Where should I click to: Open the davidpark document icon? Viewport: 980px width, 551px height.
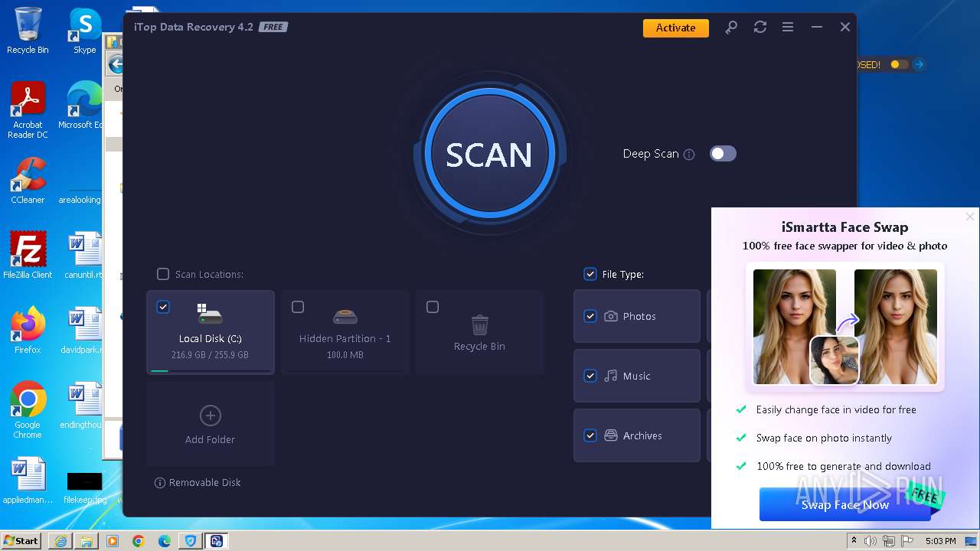(81, 331)
